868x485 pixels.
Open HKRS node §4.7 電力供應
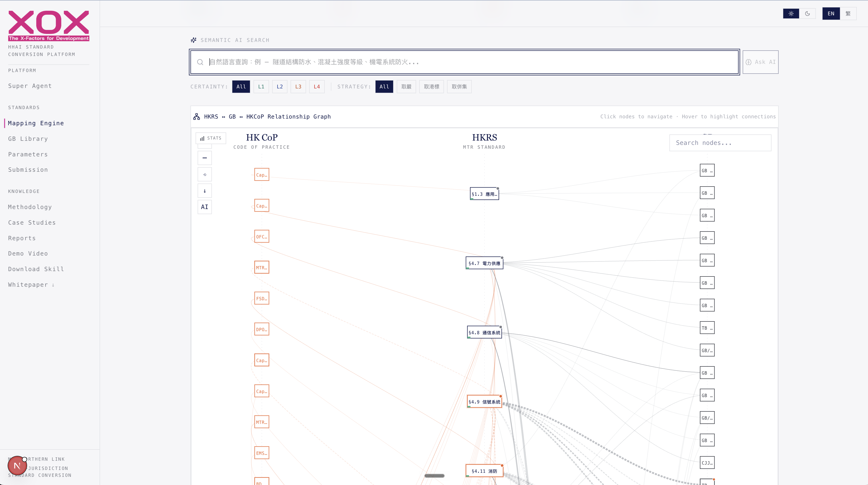coord(484,263)
